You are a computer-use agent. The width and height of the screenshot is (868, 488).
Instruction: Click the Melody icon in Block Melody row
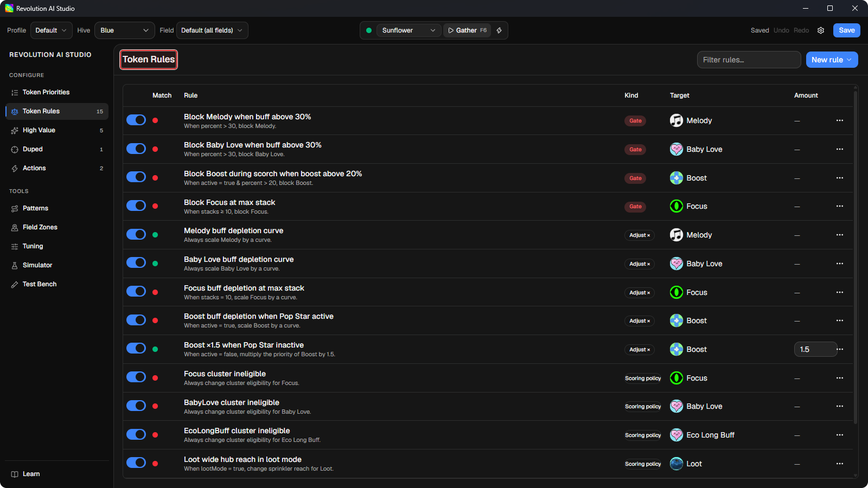pos(676,120)
